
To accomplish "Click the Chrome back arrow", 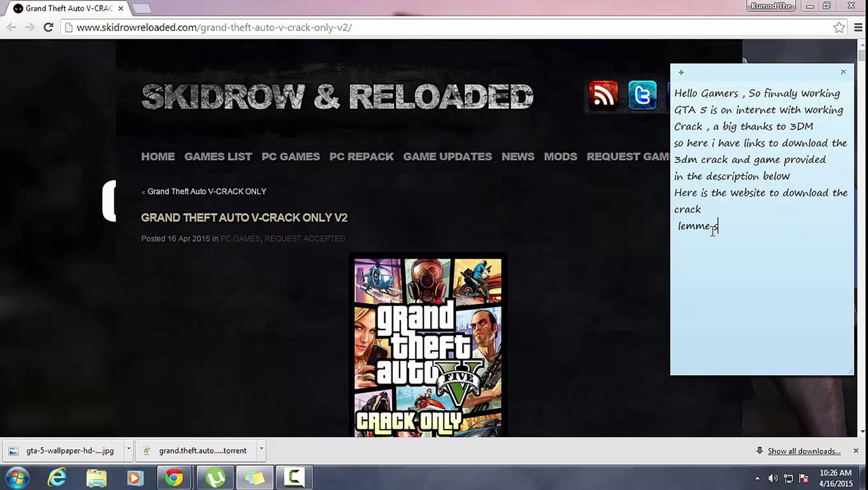I will 12,27.
